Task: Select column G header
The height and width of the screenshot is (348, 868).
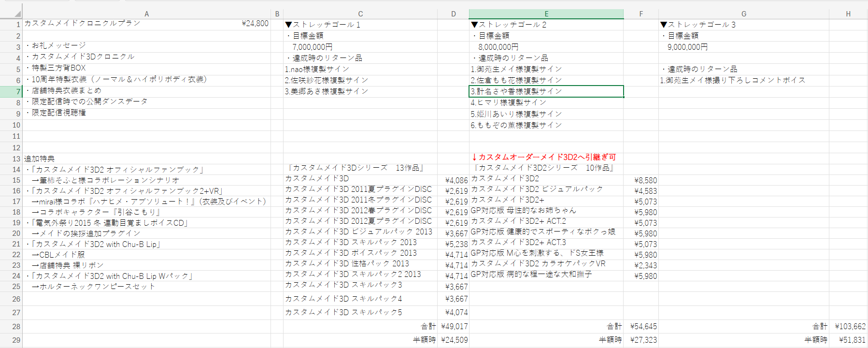Action: [744, 14]
